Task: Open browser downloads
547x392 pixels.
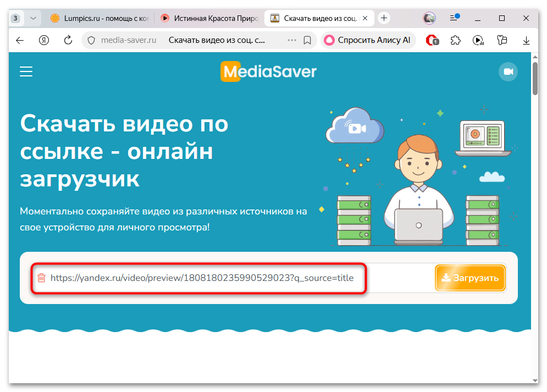Action: [x=526, y=41]
